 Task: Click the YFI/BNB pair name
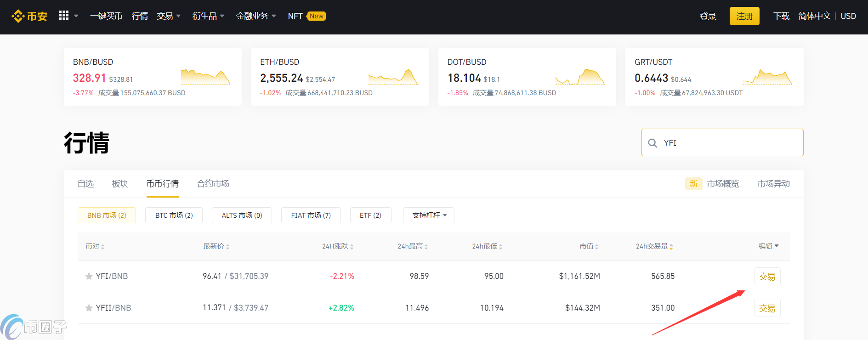[x=112, y=276]
